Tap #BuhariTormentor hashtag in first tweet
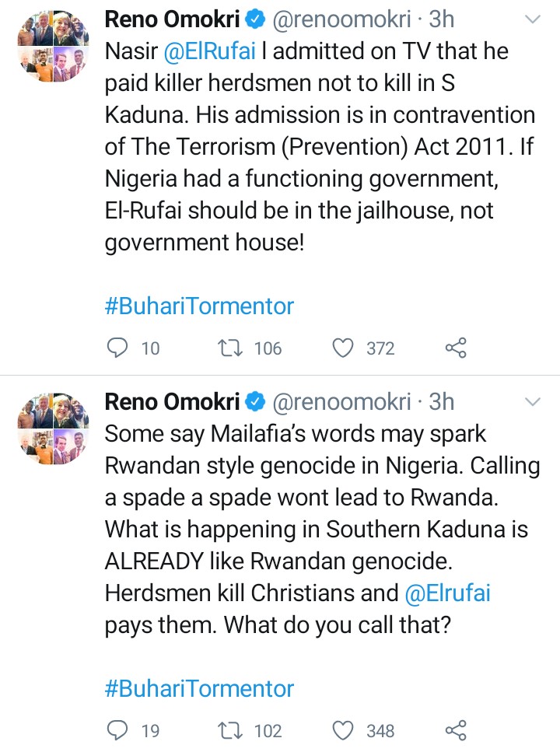 pos(199,306)
